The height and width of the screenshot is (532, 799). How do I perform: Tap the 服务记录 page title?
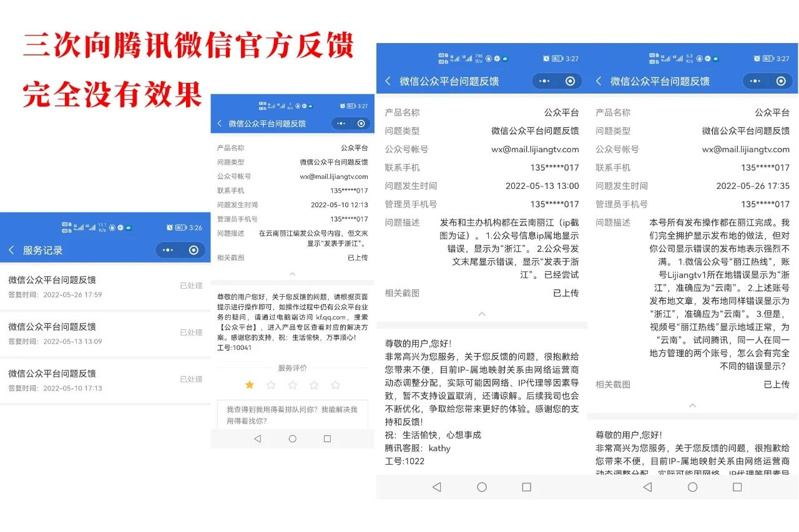43,250
